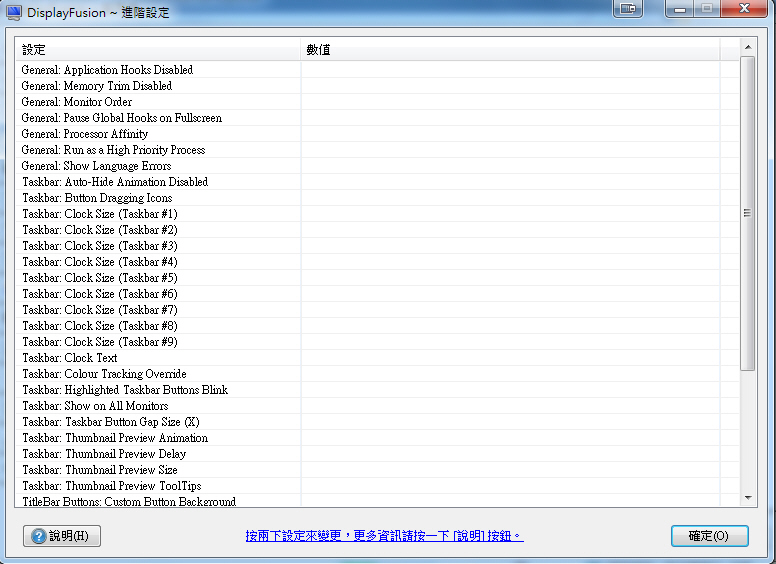The height and width of the screenshot is (564, 776).
Task: Click the scroll down arrow in settings list
Action: tap(747, 497)
